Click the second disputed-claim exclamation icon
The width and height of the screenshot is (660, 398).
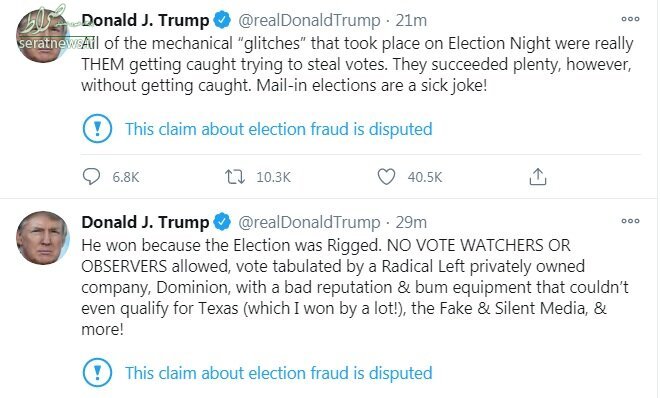pos(97,372)
